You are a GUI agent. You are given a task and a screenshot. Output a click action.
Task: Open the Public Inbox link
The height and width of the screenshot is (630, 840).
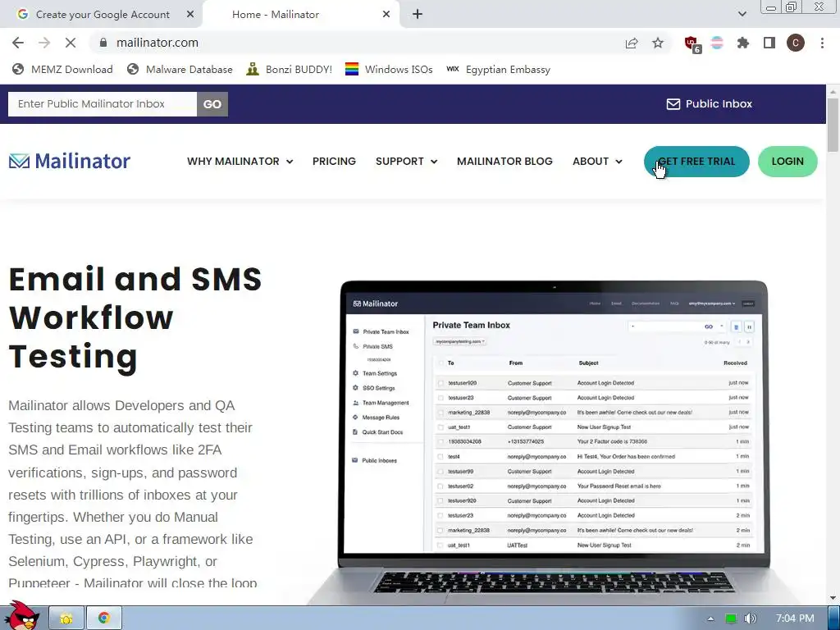(710, 104)
